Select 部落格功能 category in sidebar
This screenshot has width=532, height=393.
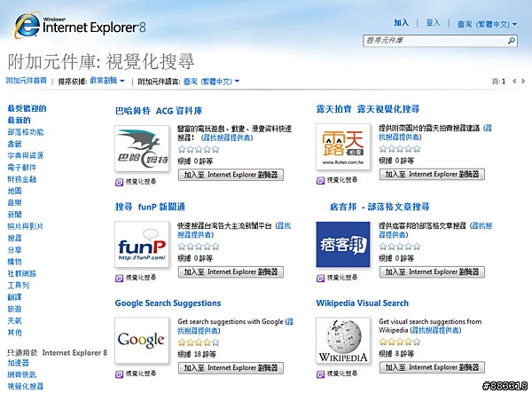pyautogui.click(x=26, y=132)
